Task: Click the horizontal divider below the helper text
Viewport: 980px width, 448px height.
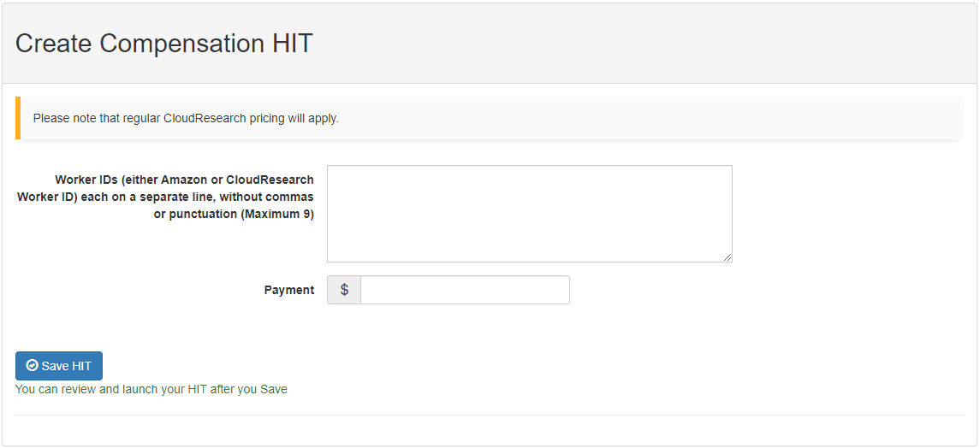Action: coord(489,416)
